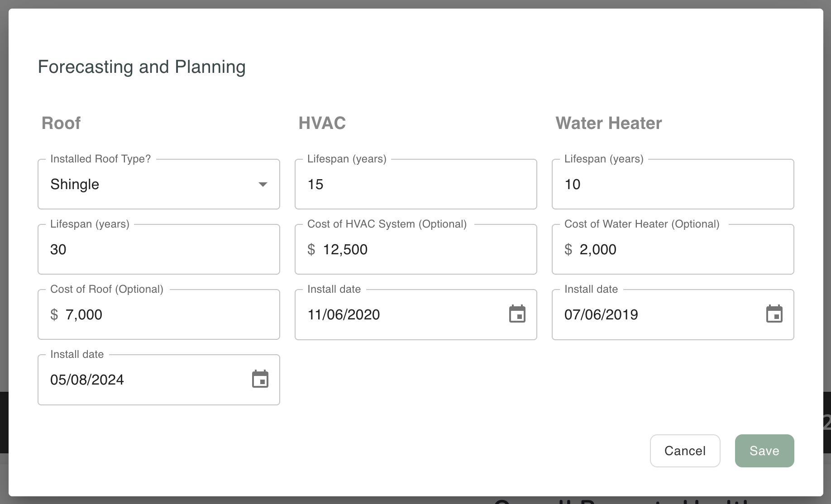Click the HVAC section heading

coord(322,123)
